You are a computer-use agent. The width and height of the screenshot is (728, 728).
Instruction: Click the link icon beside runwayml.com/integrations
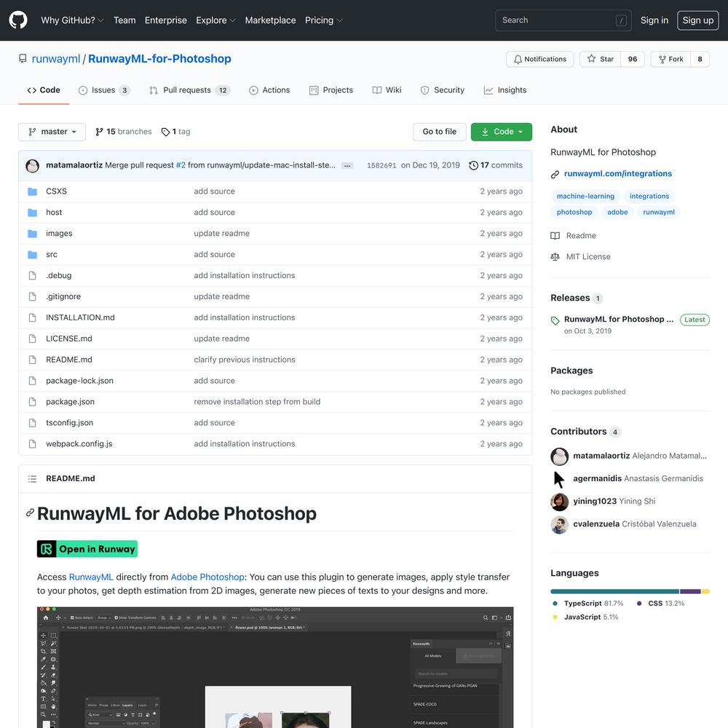[555, 174]
